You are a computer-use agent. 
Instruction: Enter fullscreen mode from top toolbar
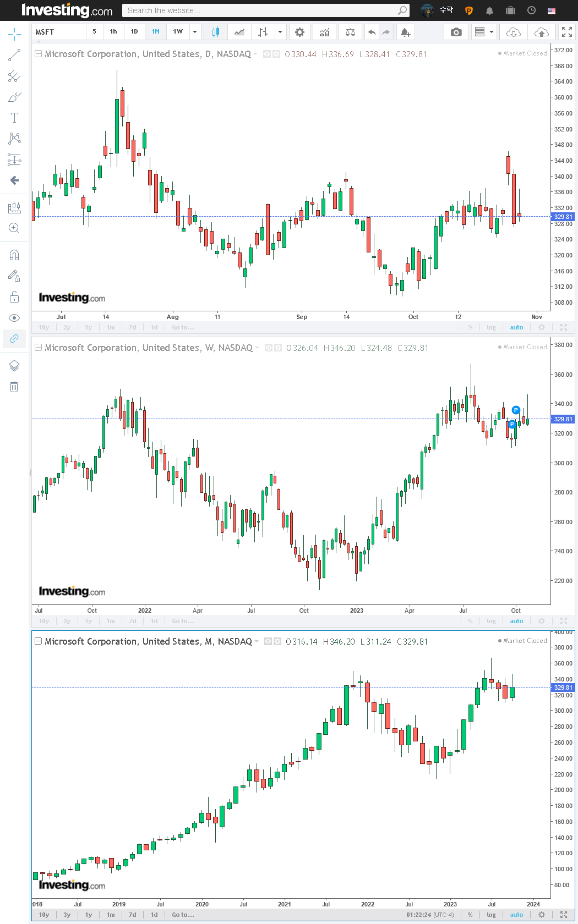point(567,32)
